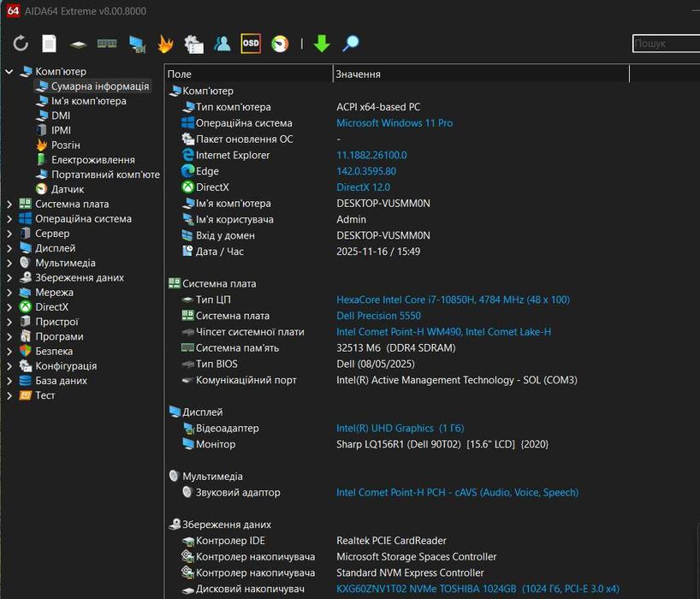Select Портативний комп'ютер tree item
The image size is (700, 599).
tap(105, 175)
